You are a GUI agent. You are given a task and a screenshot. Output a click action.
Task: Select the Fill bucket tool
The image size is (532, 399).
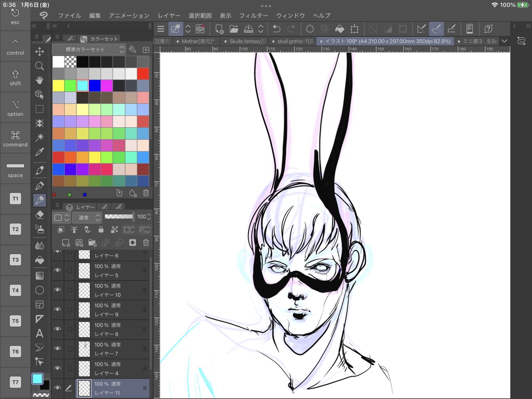tap(39, 260)
